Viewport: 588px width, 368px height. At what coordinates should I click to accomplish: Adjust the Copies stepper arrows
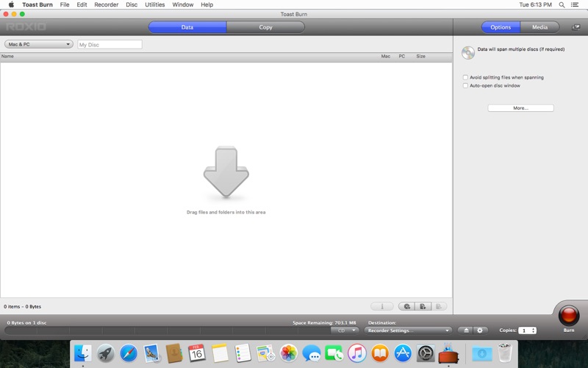coord(533,330)
